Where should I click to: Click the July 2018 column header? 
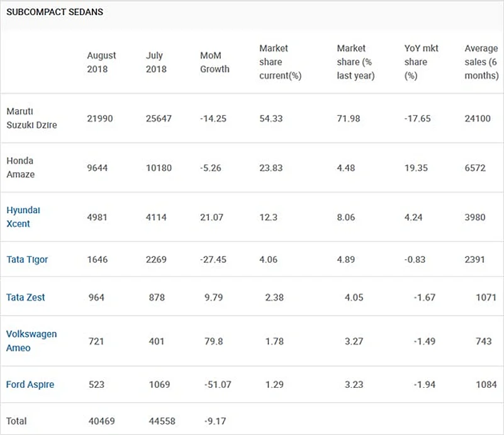click(x=156, y=62)
